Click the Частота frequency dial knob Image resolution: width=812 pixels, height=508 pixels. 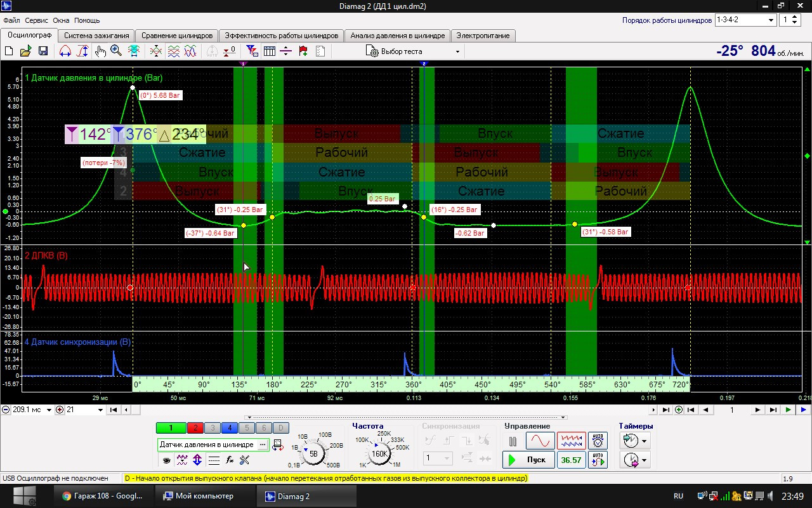tap(379, 454)
